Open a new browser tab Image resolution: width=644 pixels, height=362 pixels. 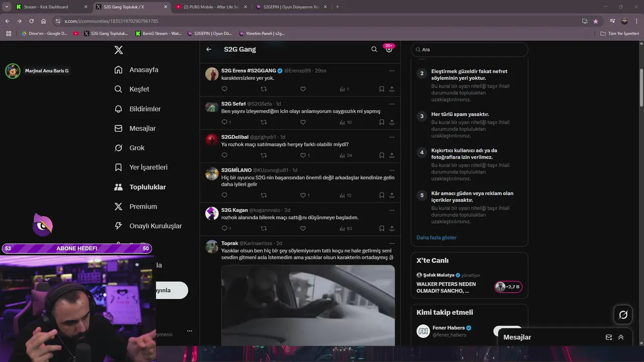pyautogui.click(x=337, y=7)
